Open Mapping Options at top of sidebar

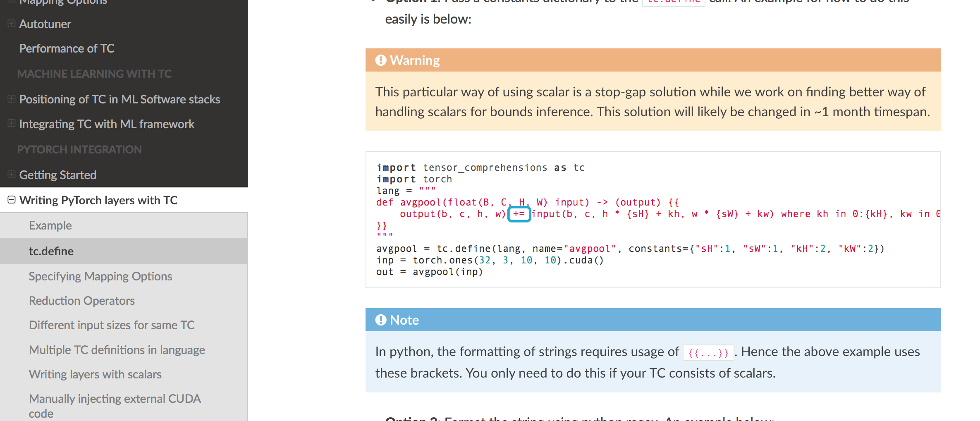pyautogui.click(x=64, y=2)
